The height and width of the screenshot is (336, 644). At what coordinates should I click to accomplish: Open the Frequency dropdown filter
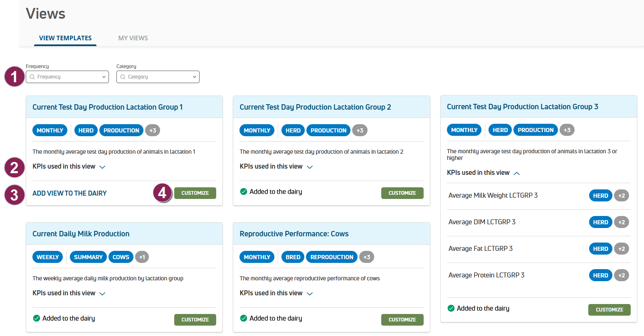click(x=67, y=77)
